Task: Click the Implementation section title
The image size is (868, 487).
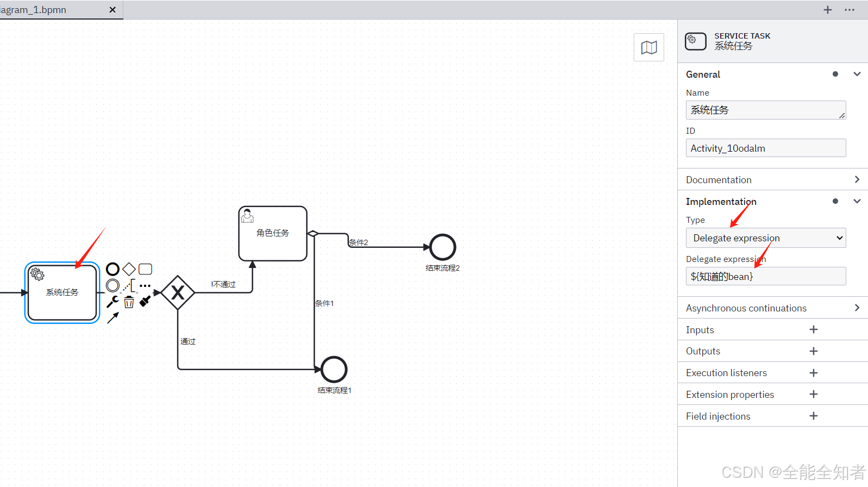Action: point(721,202)
